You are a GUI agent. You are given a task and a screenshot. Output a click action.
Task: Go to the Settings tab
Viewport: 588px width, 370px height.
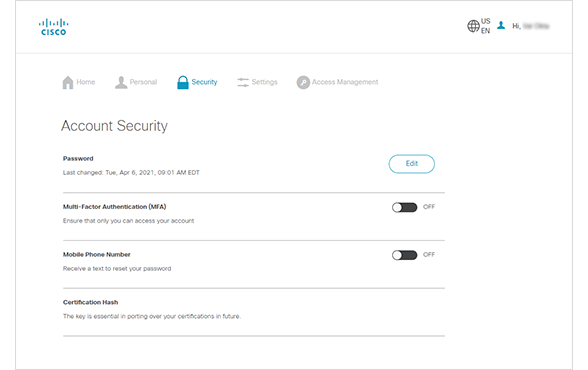click(x=257, y=82)
